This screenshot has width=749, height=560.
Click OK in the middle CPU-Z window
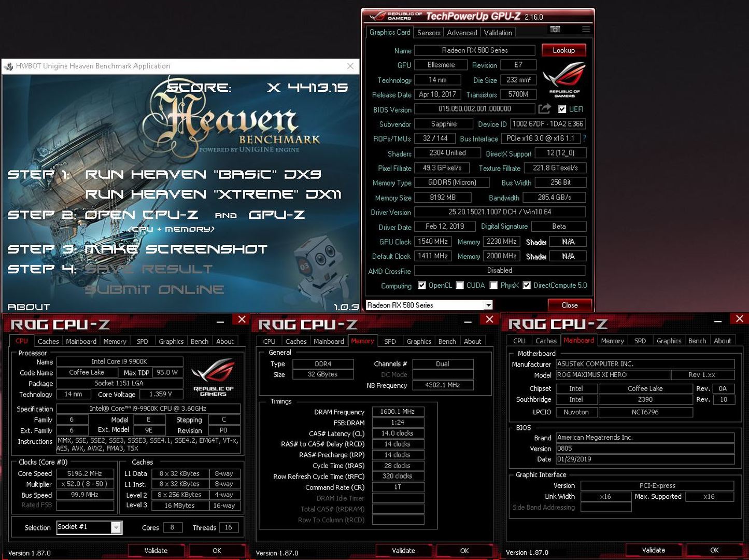[x=464, y=551]
